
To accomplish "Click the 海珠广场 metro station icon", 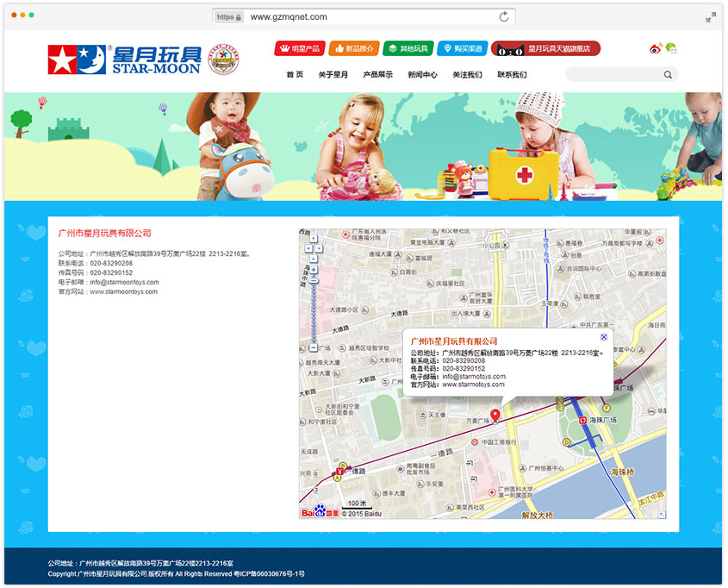I will point(582,420).
